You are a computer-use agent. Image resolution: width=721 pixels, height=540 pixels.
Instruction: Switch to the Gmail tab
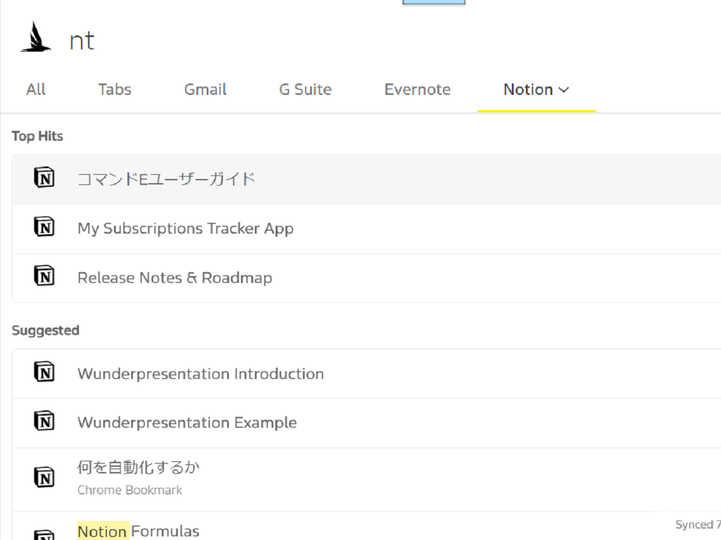[205, 89]
